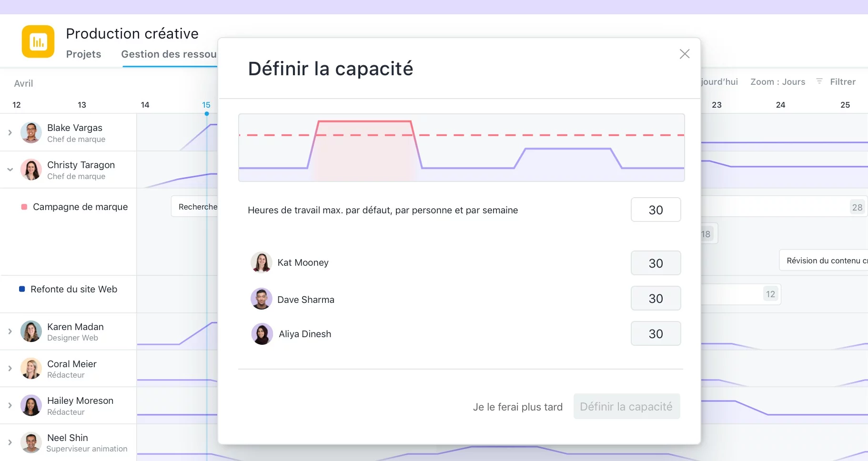Image resolution: width=868 pixels, height=461 pixels.
Task: Select day 25 in timeline header
Action: pos(845,105)
